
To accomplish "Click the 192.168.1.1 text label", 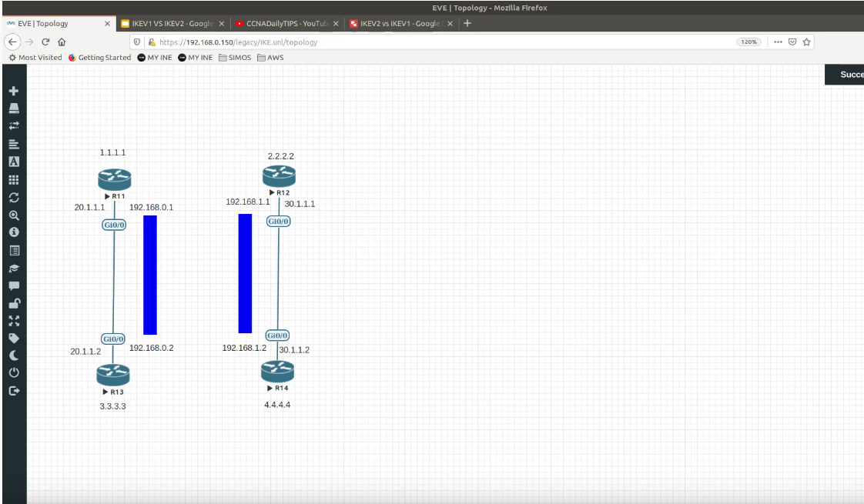I will pyautogui.click(x=247, y=202).
